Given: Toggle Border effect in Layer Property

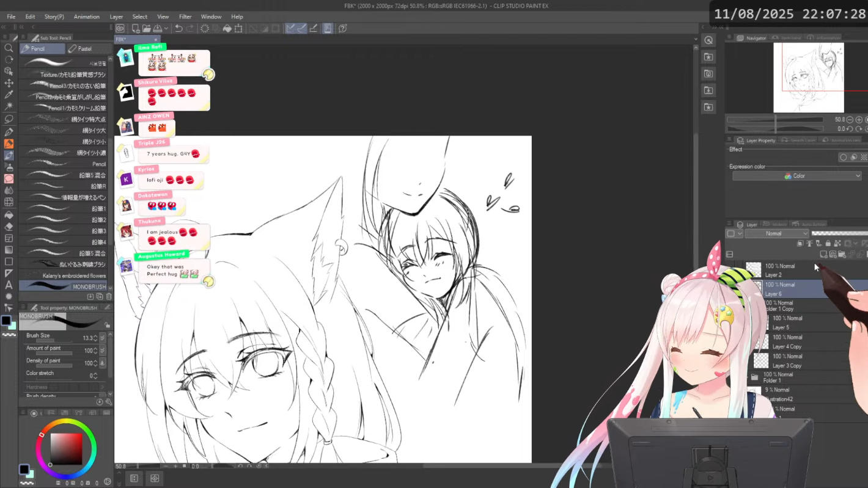Looking at the screenshot, I should 844,158.
